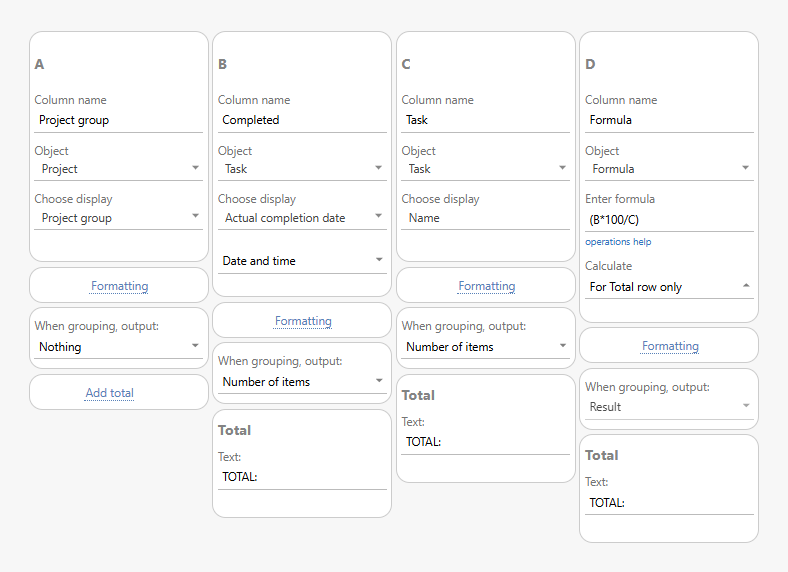Click Add total link in column A
The height and width of the screenshot is (572, 788).
[x=109, y=393]
